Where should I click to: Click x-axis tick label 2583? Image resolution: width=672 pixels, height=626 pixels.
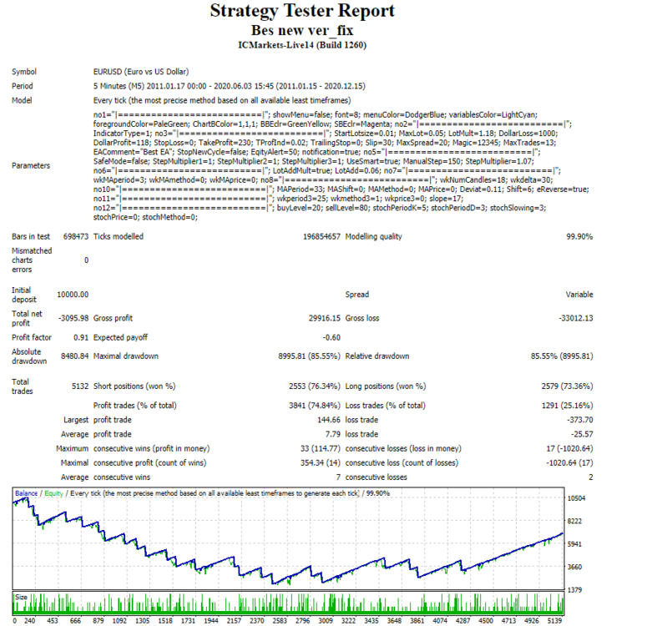coord(280,621)
